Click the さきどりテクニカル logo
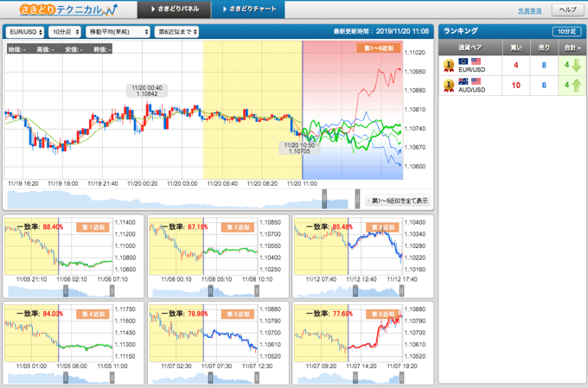This screenshot has width=588, height=388. click(x=68, y=10)
